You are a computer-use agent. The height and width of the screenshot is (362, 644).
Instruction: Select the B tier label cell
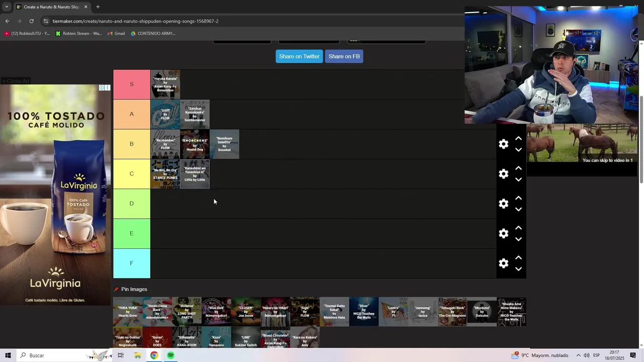click(x=132, y=144)
